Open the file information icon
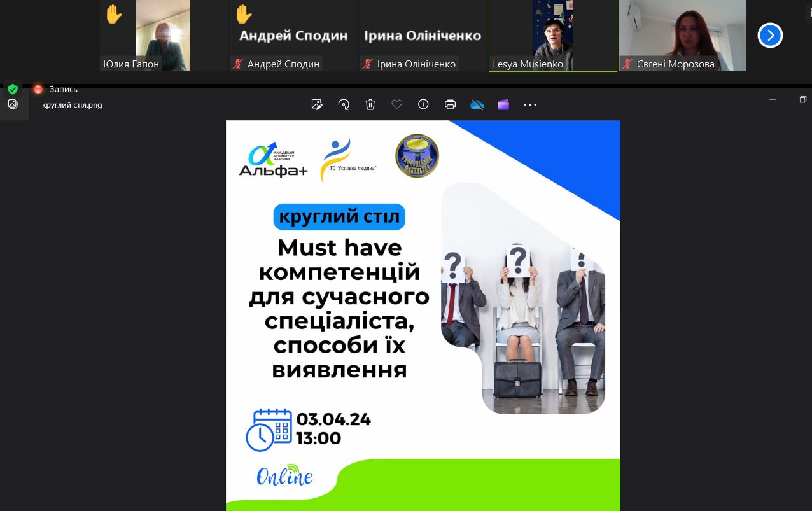 pos(423,104)
